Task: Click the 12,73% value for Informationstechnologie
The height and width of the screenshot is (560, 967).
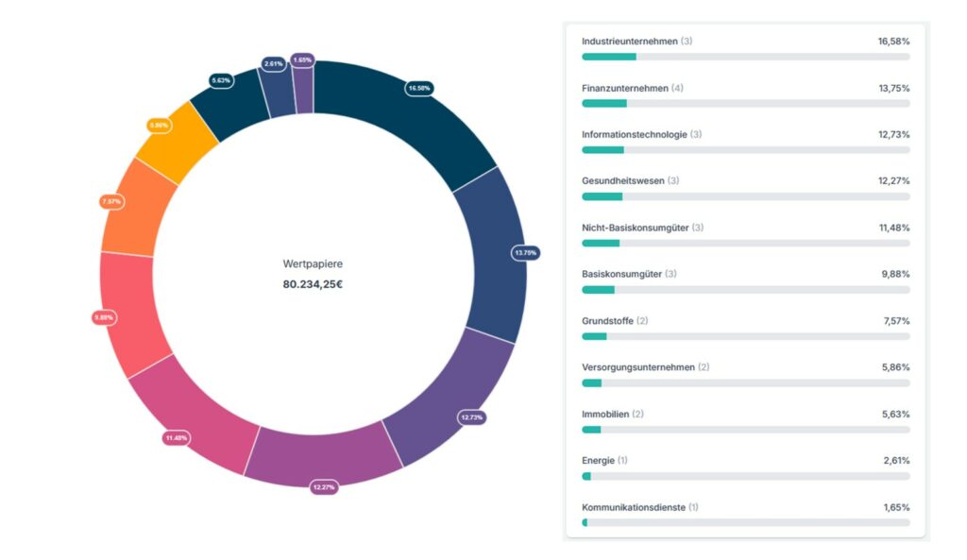Action: 893,134
